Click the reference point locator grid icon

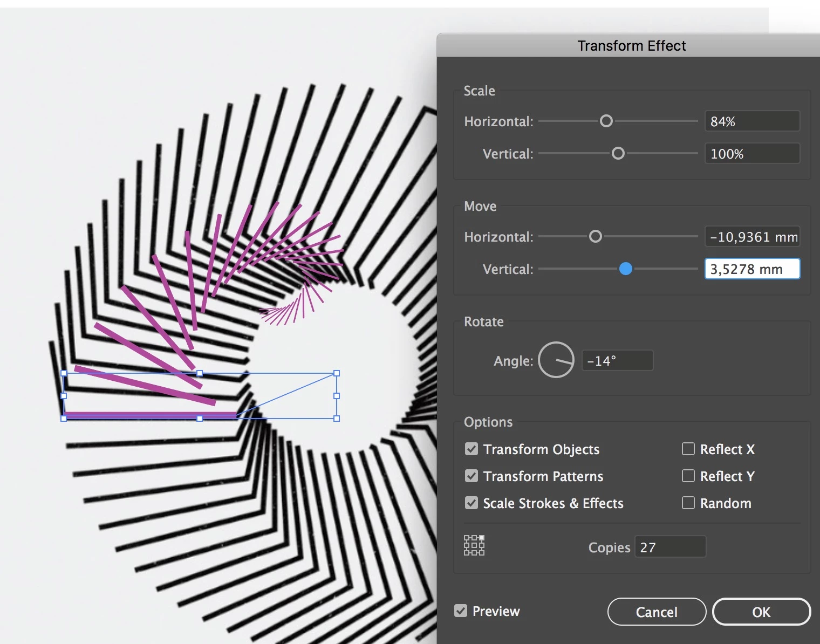coord(474,545)
